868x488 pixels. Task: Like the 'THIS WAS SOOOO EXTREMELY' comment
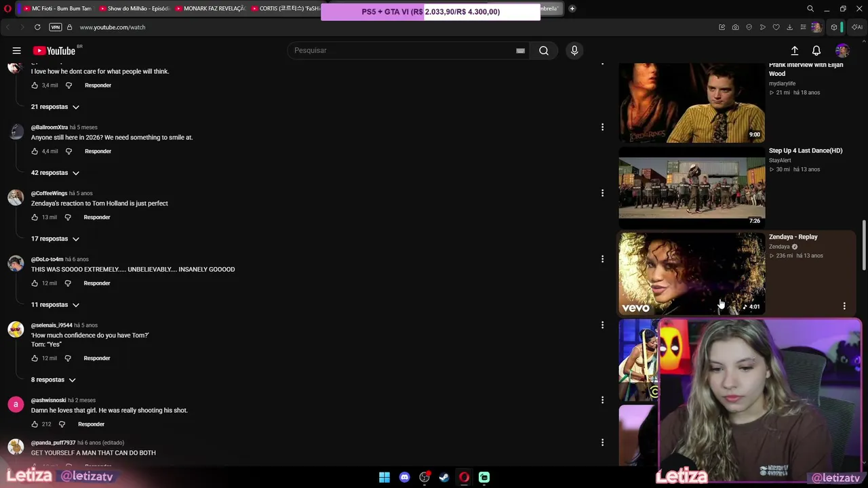pyautogui.click(x=35, y=283)
